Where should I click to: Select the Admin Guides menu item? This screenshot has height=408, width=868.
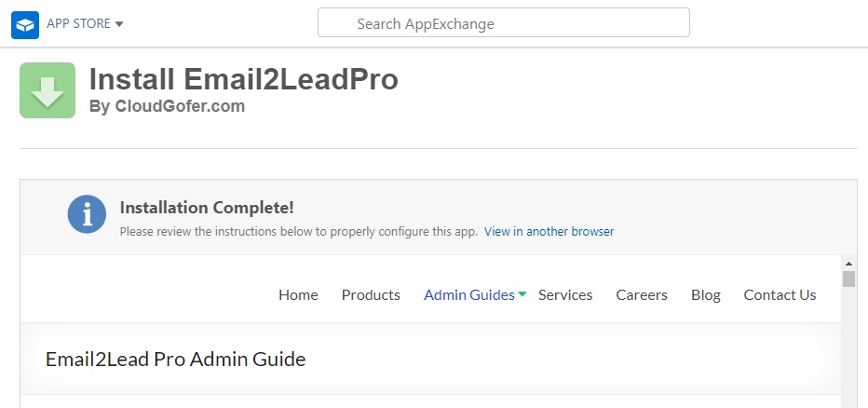468,294
